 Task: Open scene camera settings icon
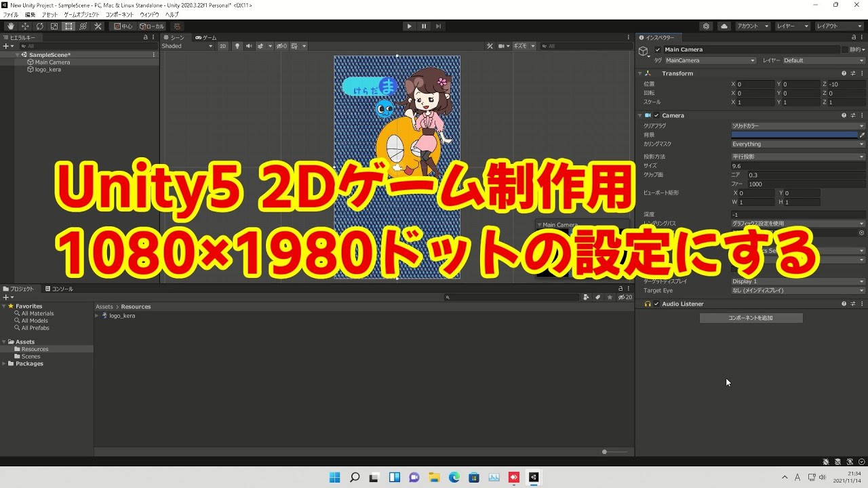(503, 46)
